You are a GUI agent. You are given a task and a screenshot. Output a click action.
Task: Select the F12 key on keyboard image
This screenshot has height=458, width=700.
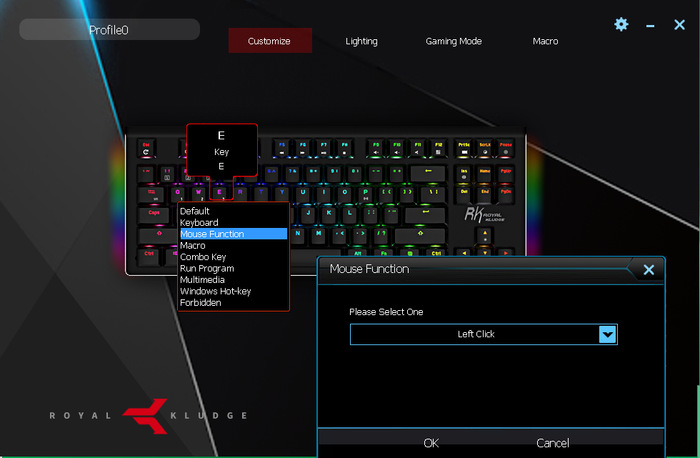coord(436,146)
